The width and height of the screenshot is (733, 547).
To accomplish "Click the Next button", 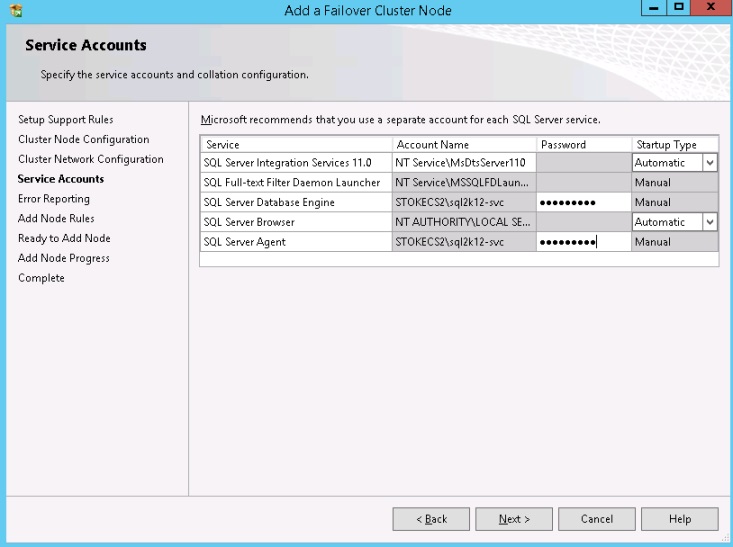I will click(514, 519).
